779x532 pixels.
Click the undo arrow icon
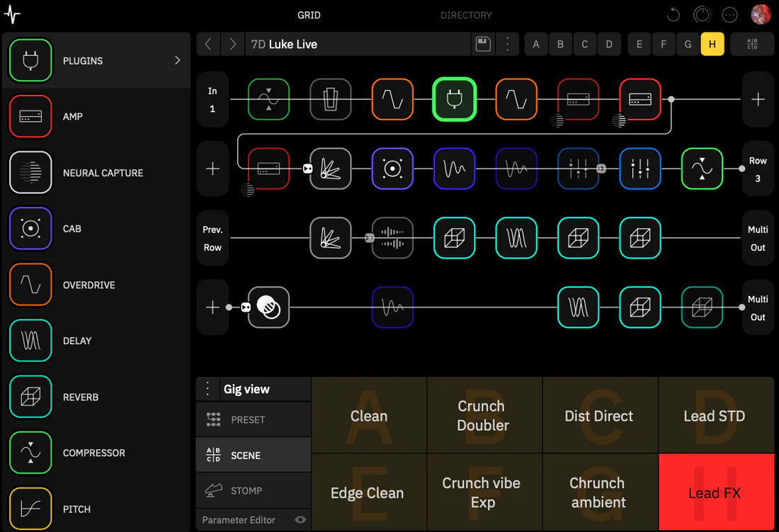[x=672, y=14]
